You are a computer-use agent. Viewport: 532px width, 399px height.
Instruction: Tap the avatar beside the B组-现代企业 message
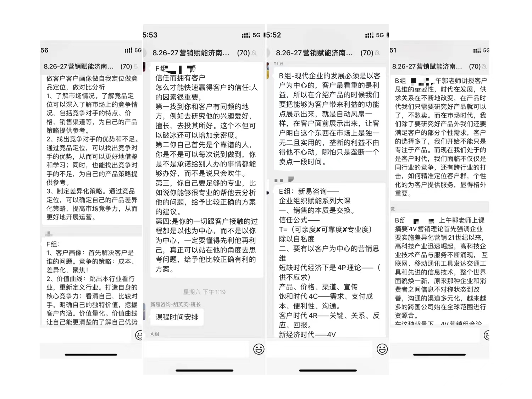(x=268, y=70)
